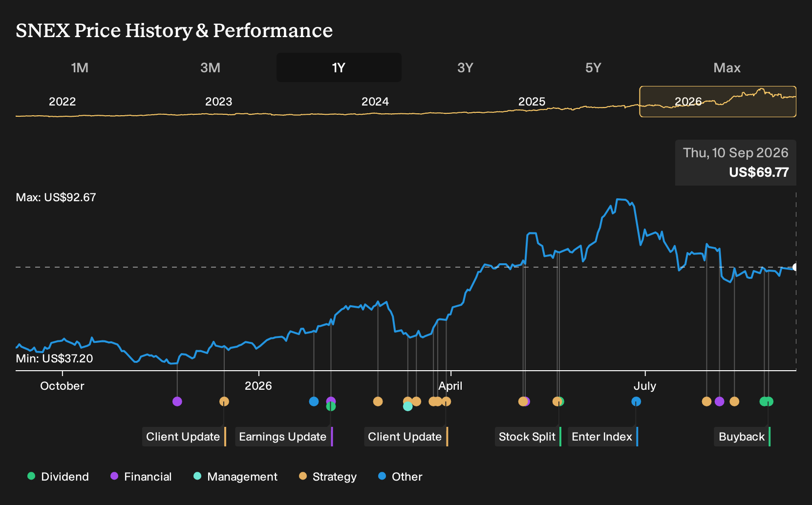Open the first Client Update event label
Screen dimensions: 812x505
[184, 437]
